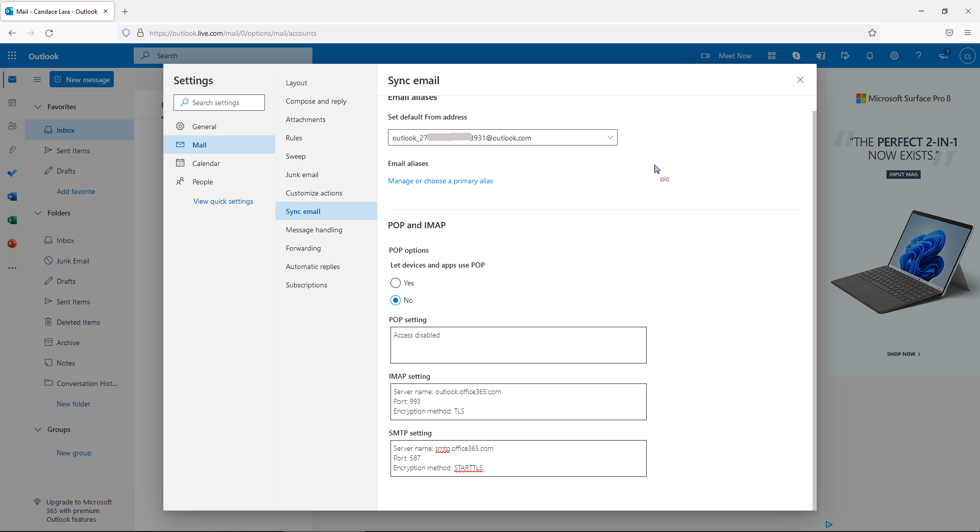Click the SMTP setting text box
The image size is (980, 532).
(518, 458)
